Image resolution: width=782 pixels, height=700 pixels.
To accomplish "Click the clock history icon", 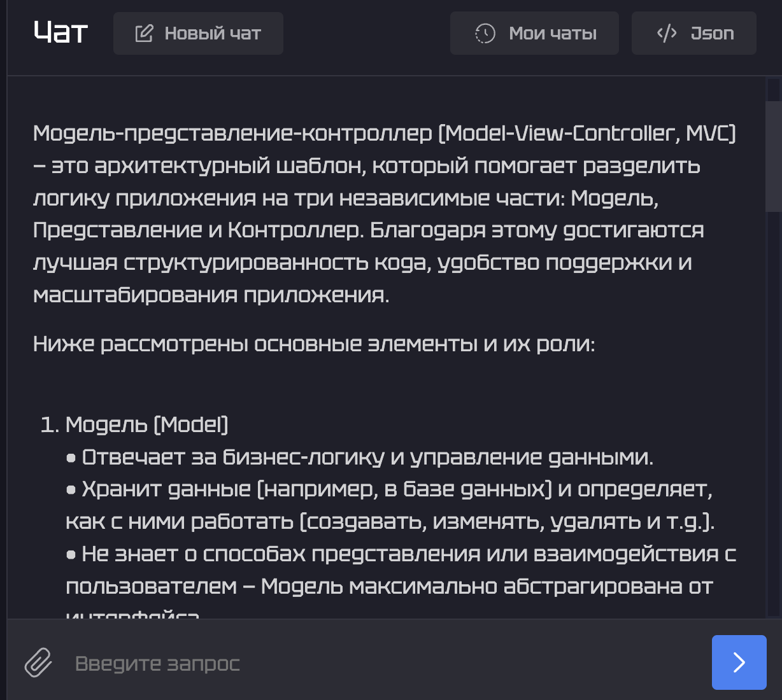I will pos(485,33).
